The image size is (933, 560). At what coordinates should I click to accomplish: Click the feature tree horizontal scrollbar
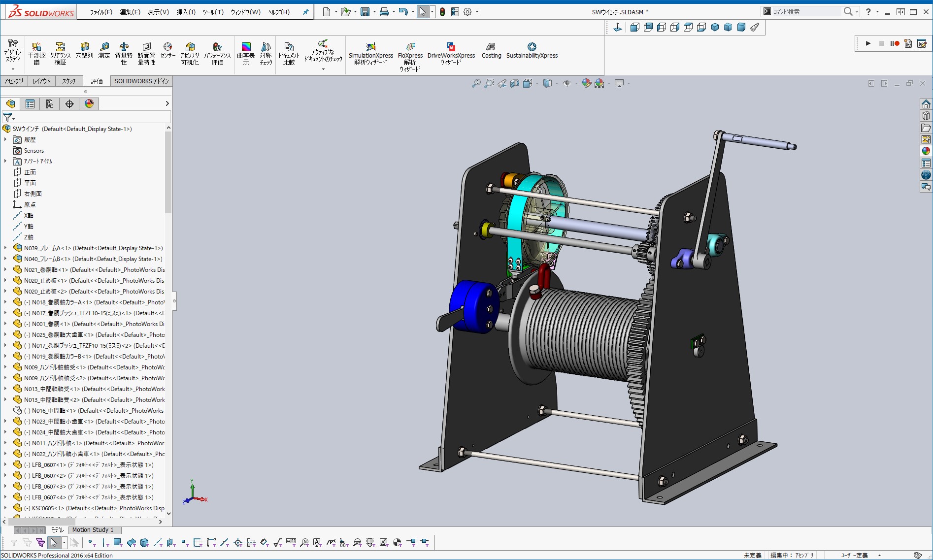(42, 522)
